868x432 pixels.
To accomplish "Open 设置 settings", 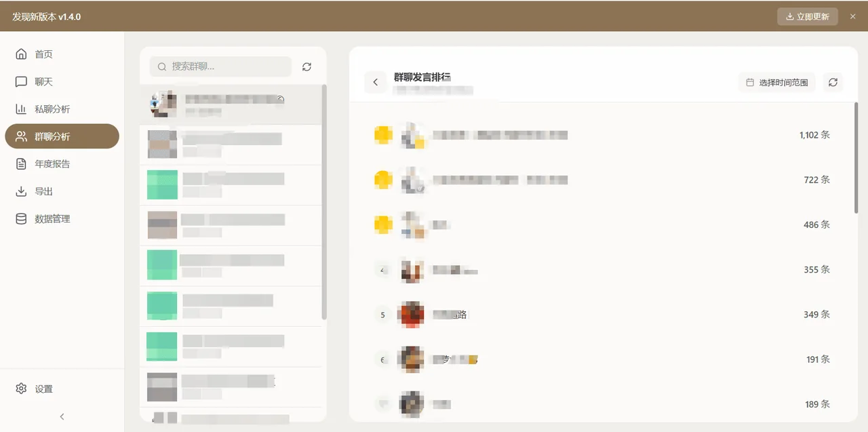I will pyautogui.click(x=62, y=389).
